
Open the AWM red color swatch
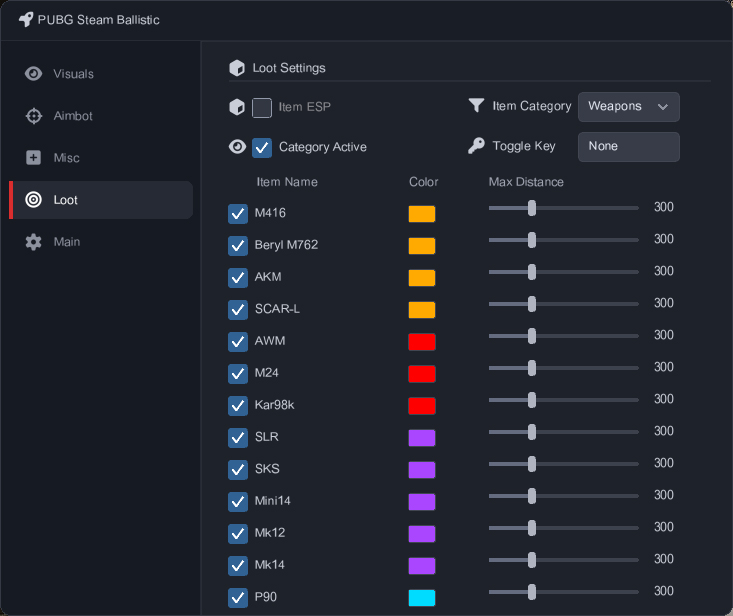pos(422,342)
